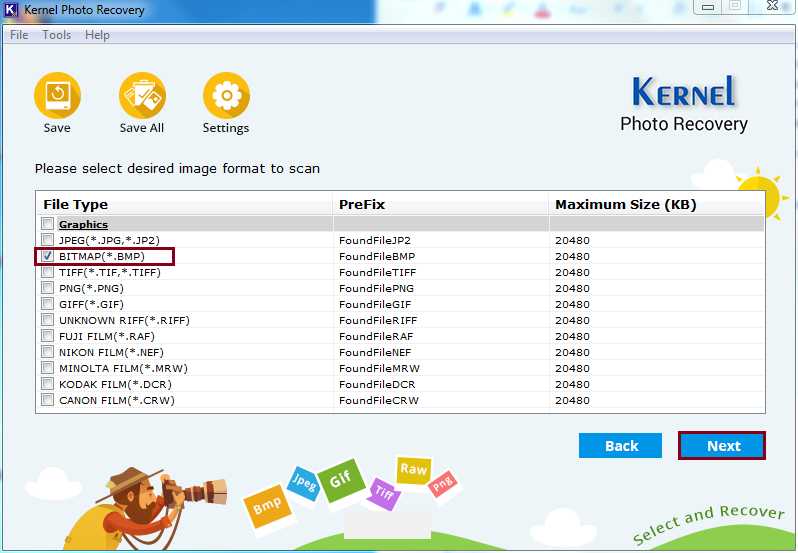
Task: Click the File Type column header
Action: click(185, 204)
